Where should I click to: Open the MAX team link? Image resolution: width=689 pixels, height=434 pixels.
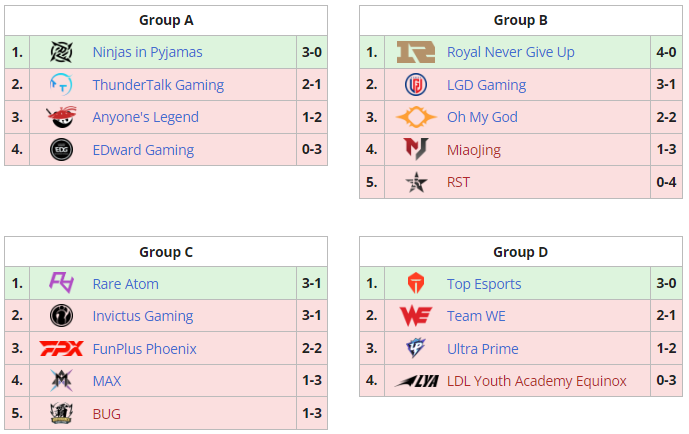109,381
